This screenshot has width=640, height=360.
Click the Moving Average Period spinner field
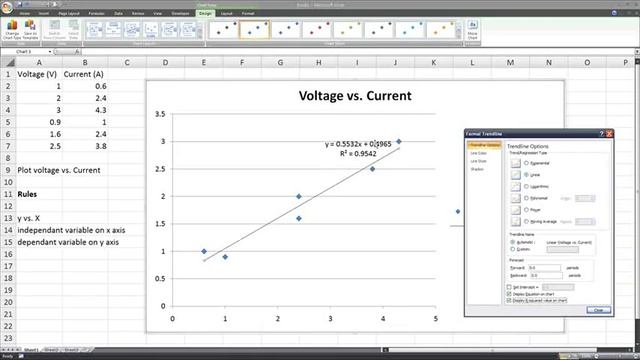[x=584, y=222]
